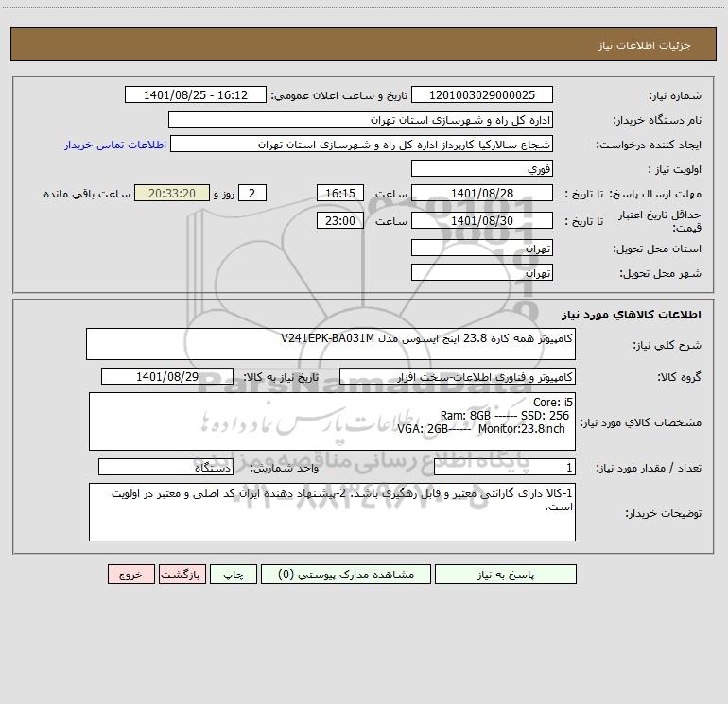The image size is (728, 704).
Task: Click label نام دستگاه خریدار
Action: [x=657, y=120]
